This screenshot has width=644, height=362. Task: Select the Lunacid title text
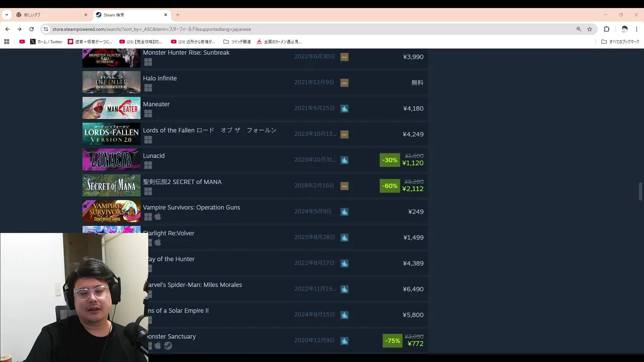tap(153, 156)
